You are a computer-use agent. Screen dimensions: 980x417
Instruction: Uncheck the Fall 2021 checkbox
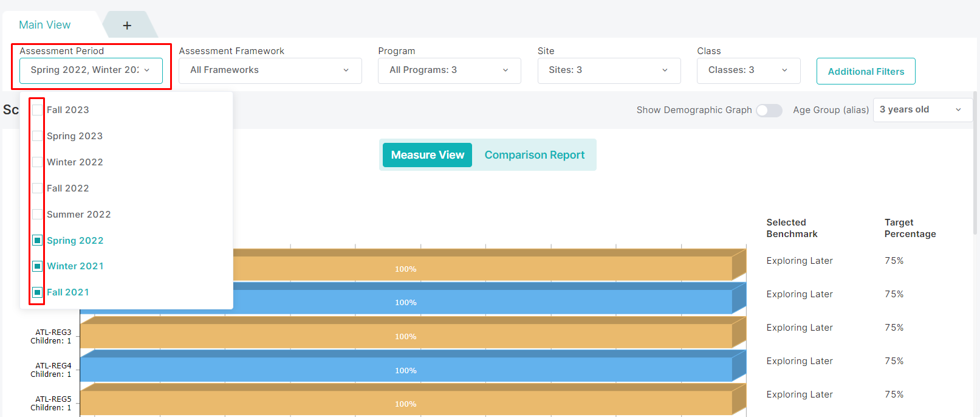pos(38,292)
